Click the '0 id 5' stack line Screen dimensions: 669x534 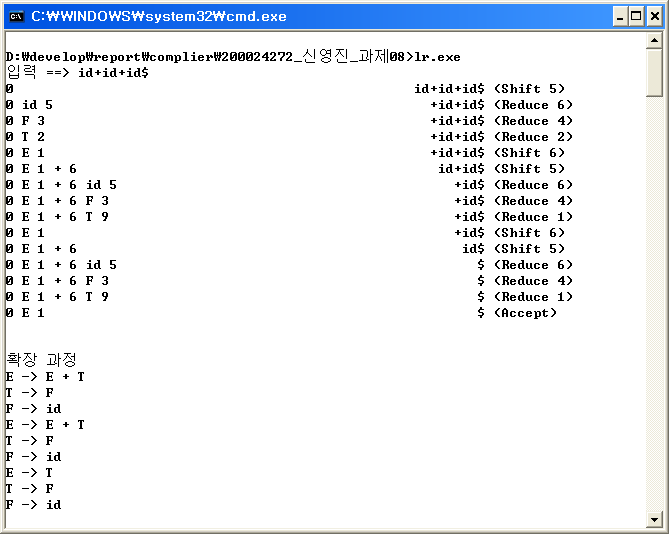point(29,105)
